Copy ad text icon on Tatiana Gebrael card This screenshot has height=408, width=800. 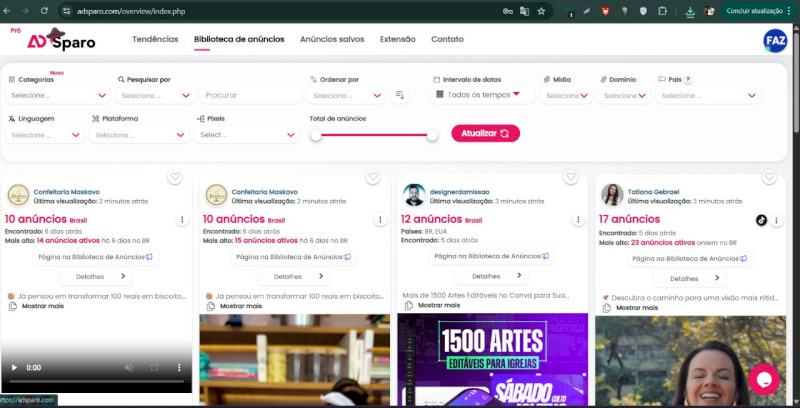pos(607,308)
